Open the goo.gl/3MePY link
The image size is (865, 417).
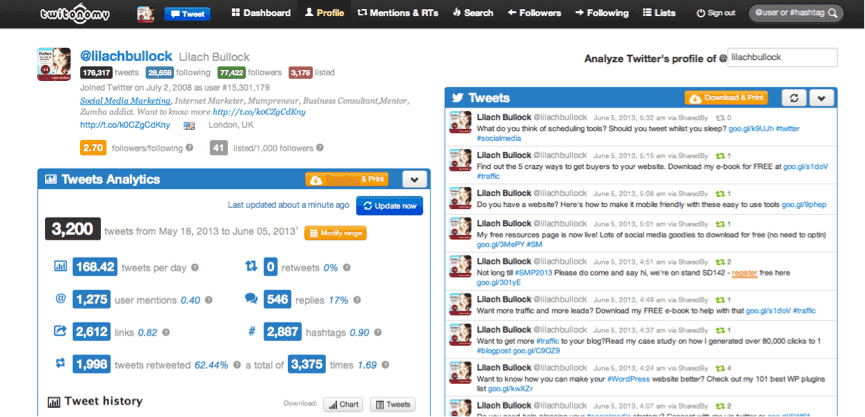[x=500, y=244]
